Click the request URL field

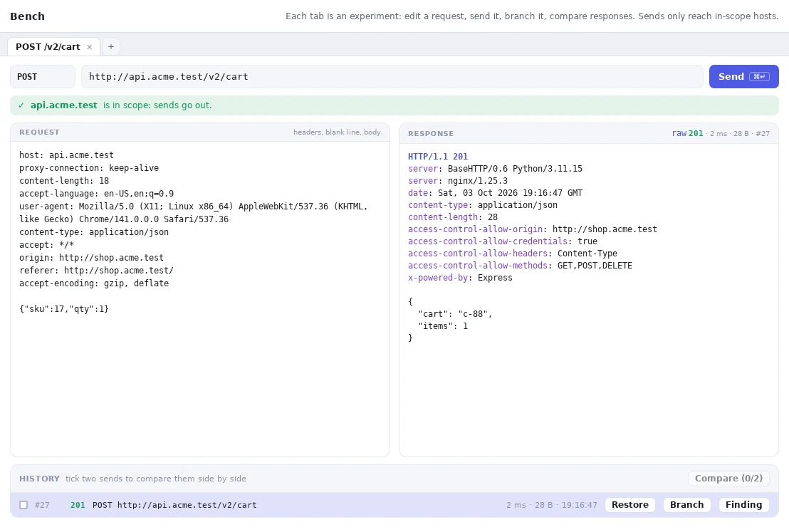(x=392, y=76)
